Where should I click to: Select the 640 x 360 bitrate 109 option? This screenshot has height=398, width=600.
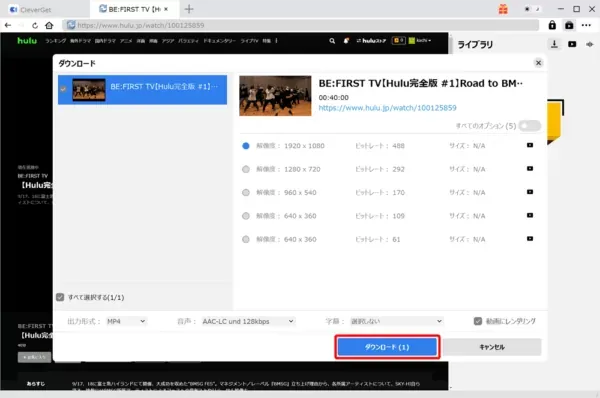[246, 216]
